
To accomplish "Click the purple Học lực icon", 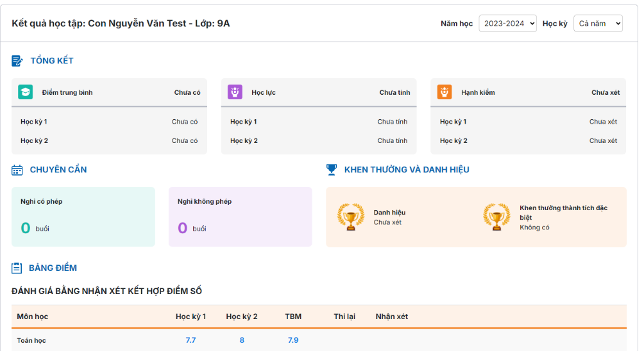I will tap(235, 92).
